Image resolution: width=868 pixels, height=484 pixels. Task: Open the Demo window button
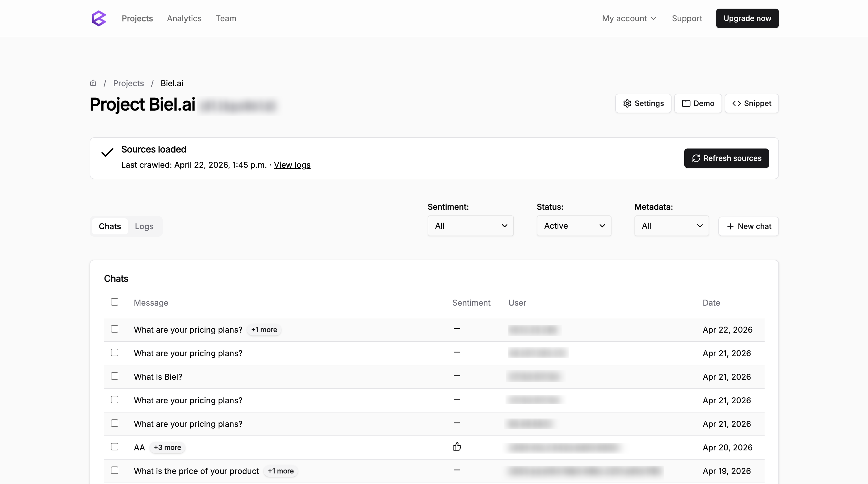[697, 103]
